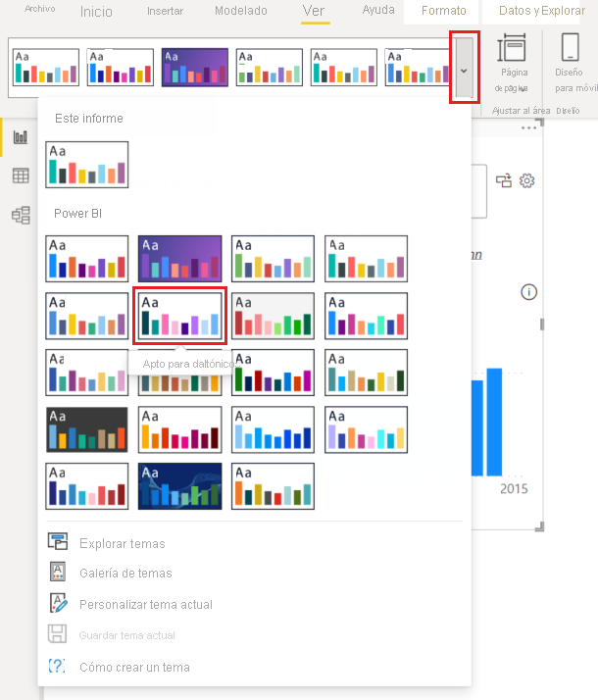The image size is (598, 700).
Task: Open the Archivo menu
Action: [x=40, y=9]
